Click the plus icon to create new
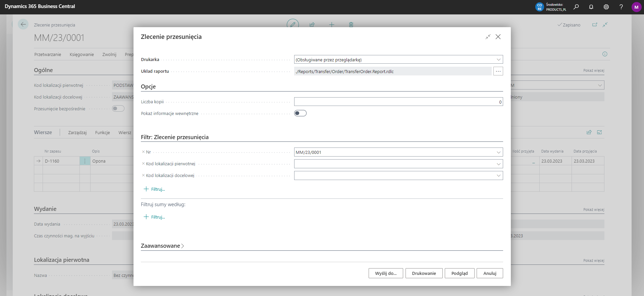The height and width of the screenshot is (296, 644). click(332, 24)
